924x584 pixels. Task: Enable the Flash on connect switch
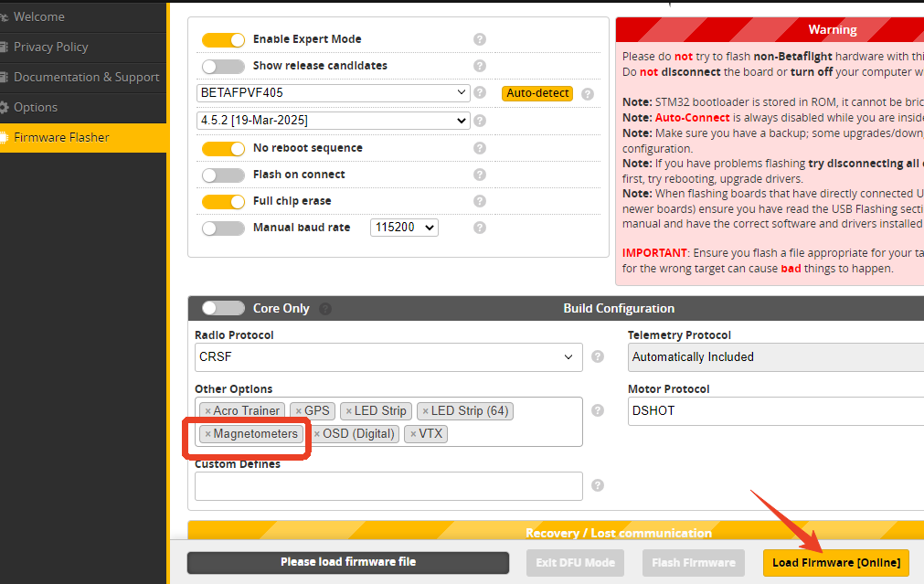223,175
